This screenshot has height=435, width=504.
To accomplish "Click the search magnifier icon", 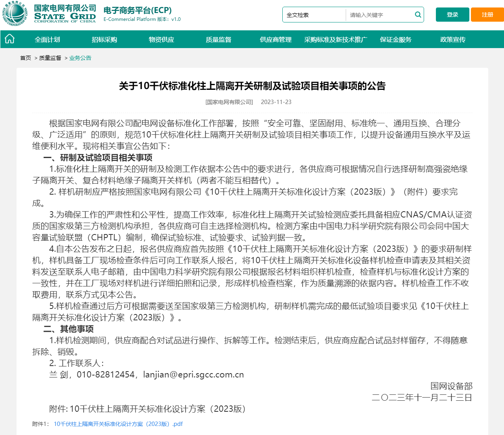I will (x=417, y=15).
